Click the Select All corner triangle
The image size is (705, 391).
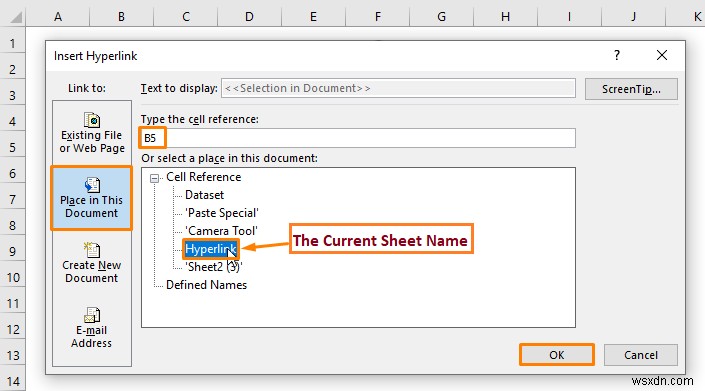(x=16, y=18)
